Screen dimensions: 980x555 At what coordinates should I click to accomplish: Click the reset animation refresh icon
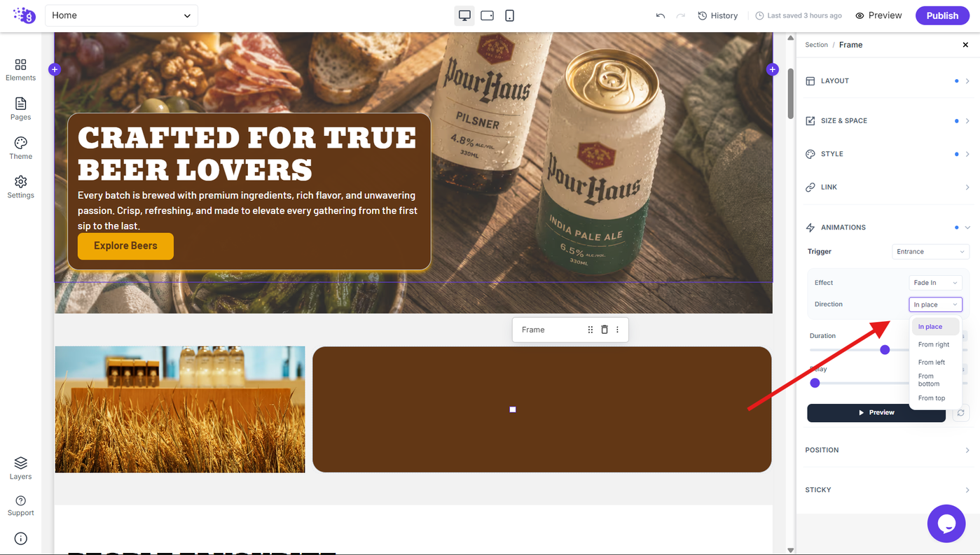tap(960, 413)
